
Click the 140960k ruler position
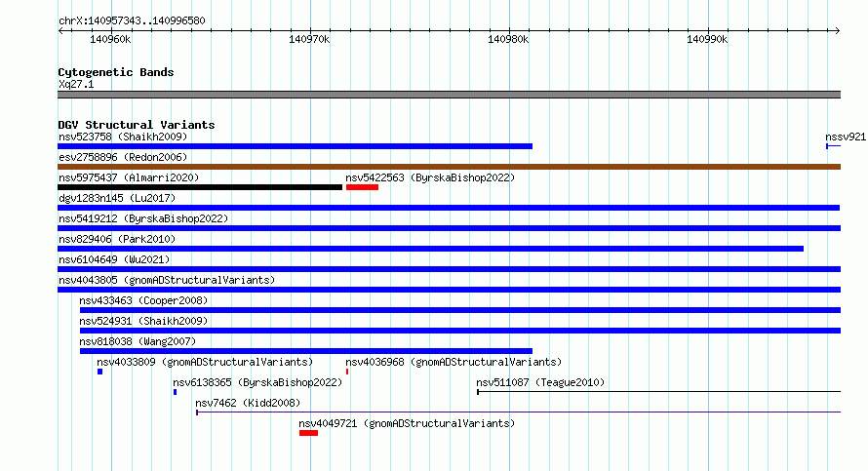[x=111, y=39]
